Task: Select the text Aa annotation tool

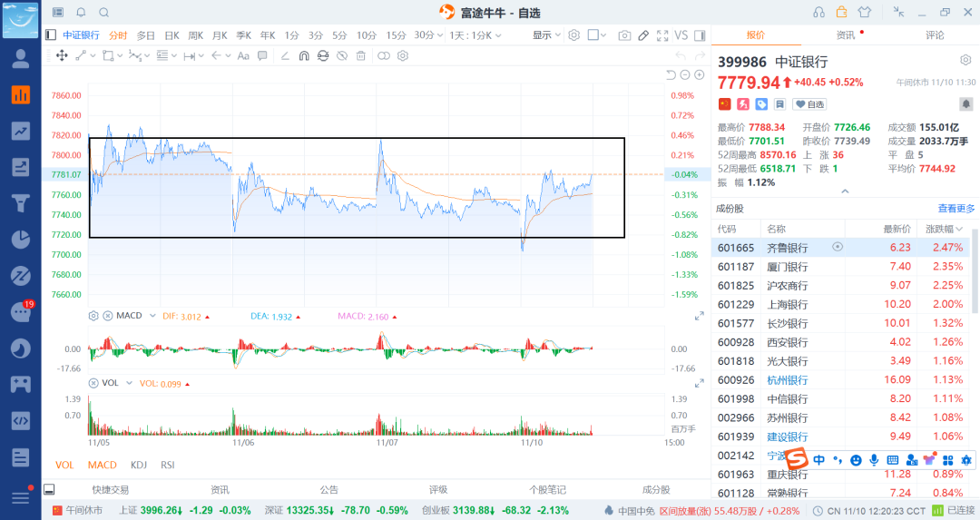Action: [x=243, y=55]
